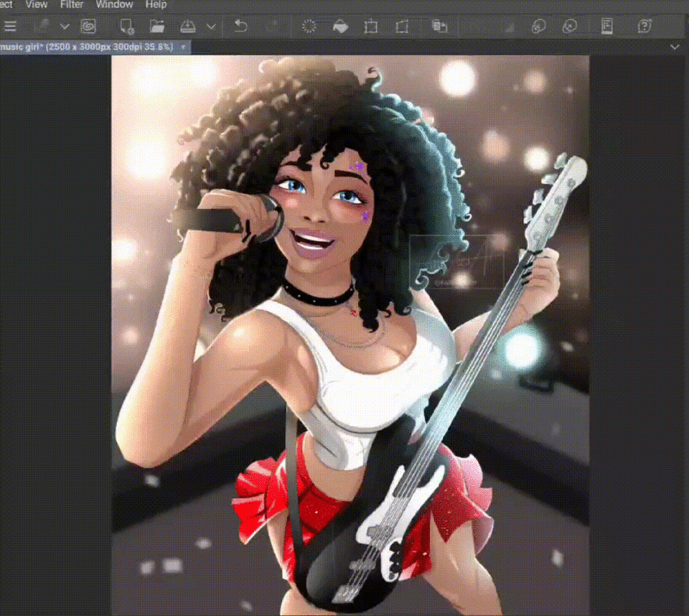Close the music girl canvas tab

pos(183,47)
